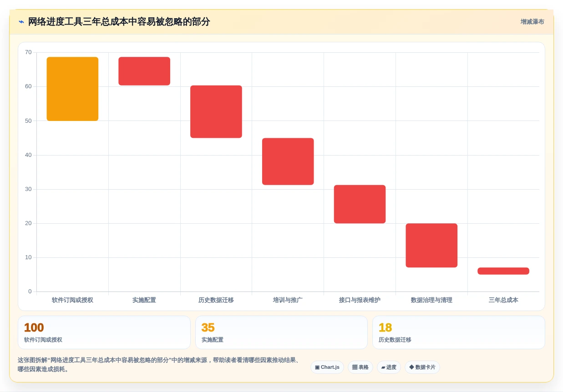563x392 pixels.
Task: Select the orange 软件订阅或授权 bar
Action: coord(72,89)
